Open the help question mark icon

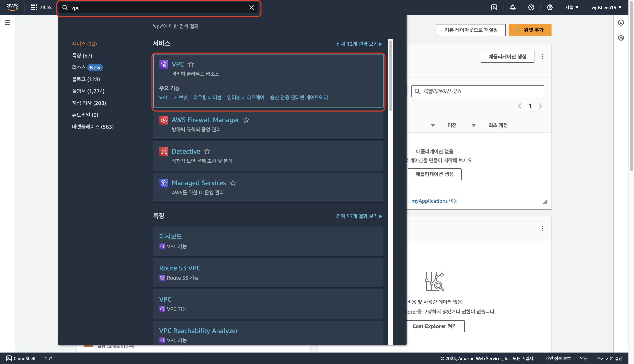click(x=531, y=7)
